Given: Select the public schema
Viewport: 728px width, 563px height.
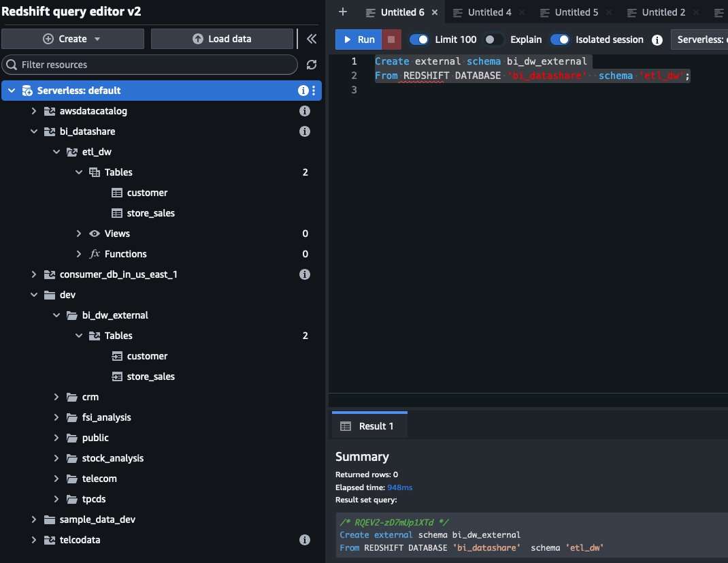Looking at the screenshot, I should click(95, 438).
